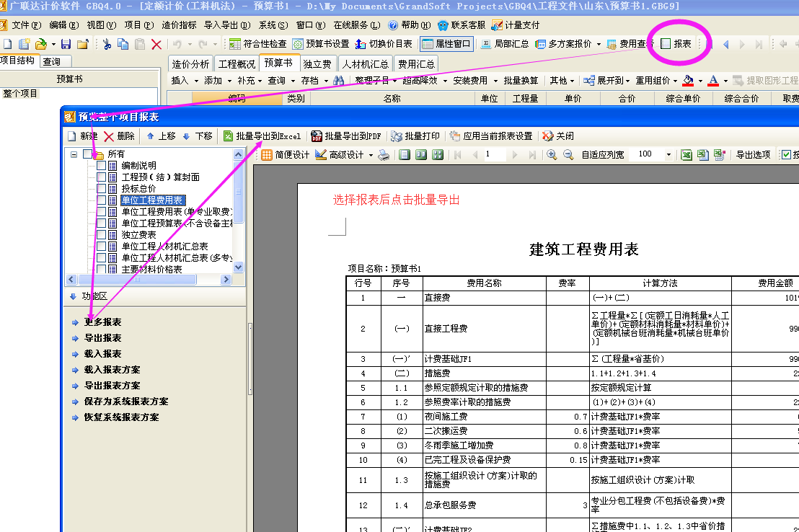Click the red X delete icon in main toolbar
Screen dimensions: 799x532
click(x=156, y=45)
